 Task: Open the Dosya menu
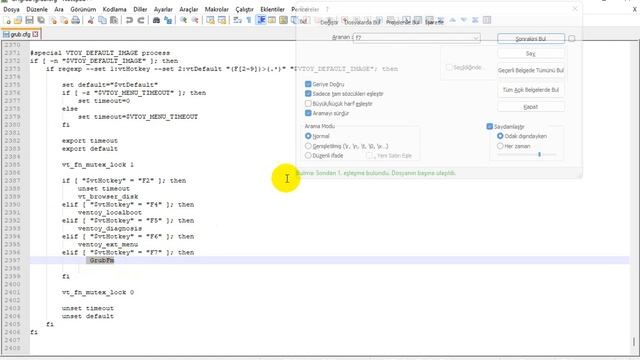click(11, 9)
